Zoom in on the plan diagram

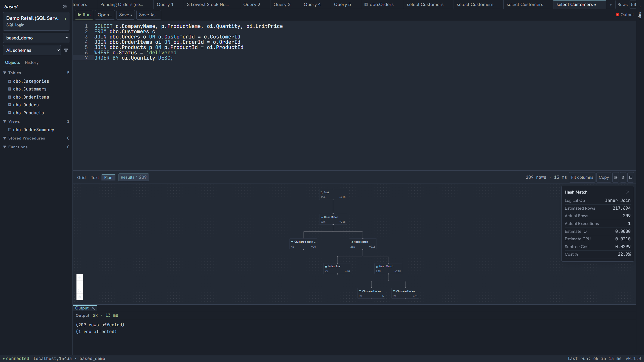point(80,277)
